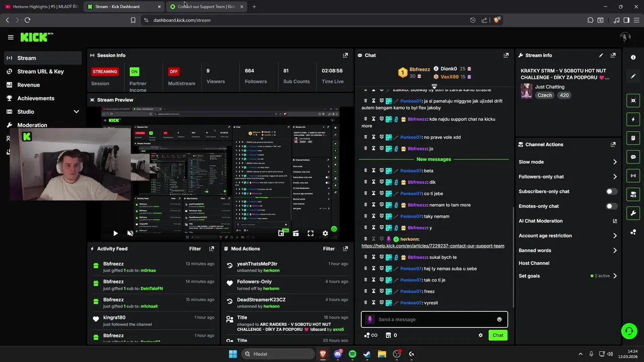This screenshot has width=644, height=362.
Task: Click the Send a message input
Action: click(x=434, y=319)
